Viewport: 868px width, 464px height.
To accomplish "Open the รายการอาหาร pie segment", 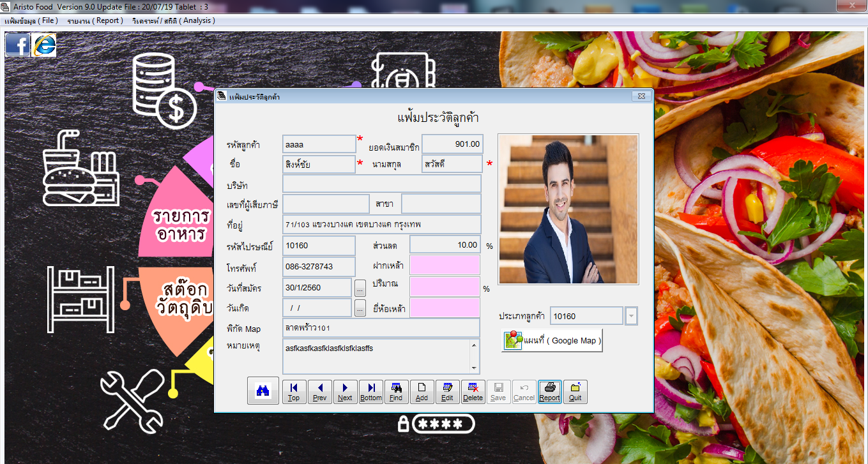I will point(180,223).
